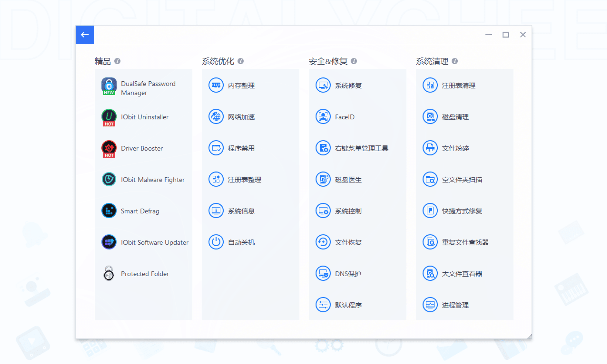The width and height of the screenshot is (607, 364).
Task: Launch 网络加速 network booster
Action: (x=240, y=116)
